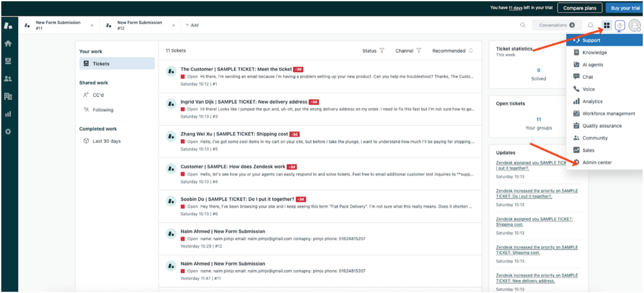This screenshot has height=293, width=644.
Task: Go to Home in the left sidebar
Action: click(x=8, y=43)
